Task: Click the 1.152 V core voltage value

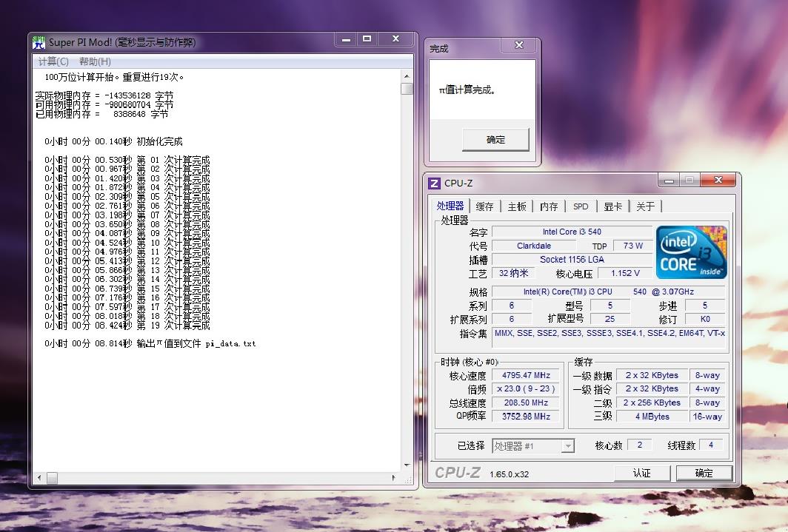Action: [624, 273]
